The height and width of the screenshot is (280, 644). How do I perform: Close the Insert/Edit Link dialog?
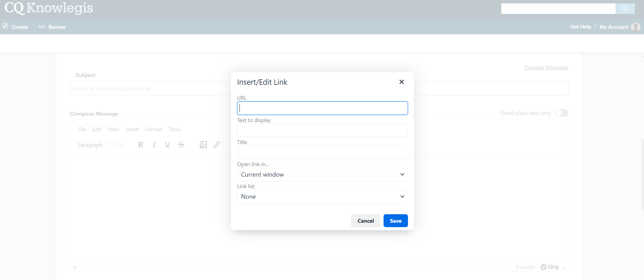tap(402, 82)
